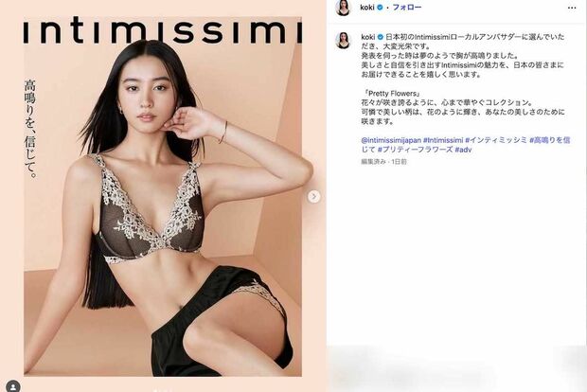Select the Pretty Flowers caption text
587x392 pixels.
[392, 93]
